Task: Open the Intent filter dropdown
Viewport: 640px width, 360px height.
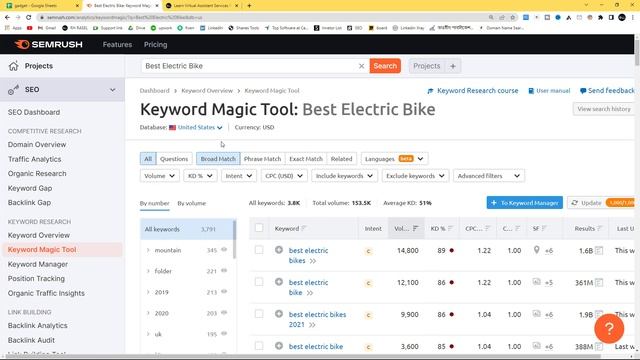Action: click(x=239, y=176)
